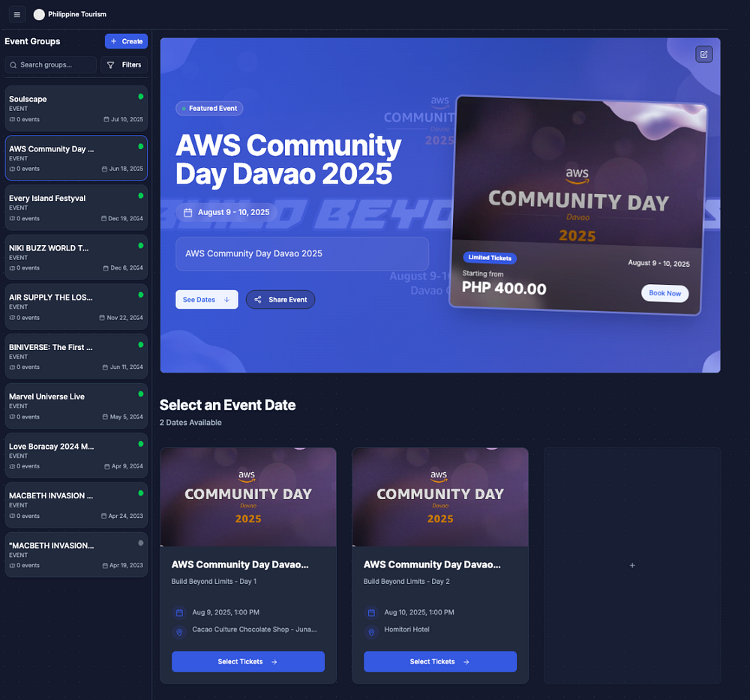Select AWS Community Day event group
Image resolution: width=750 pixels, height=700 pixels.
click(x=76, y=158)
